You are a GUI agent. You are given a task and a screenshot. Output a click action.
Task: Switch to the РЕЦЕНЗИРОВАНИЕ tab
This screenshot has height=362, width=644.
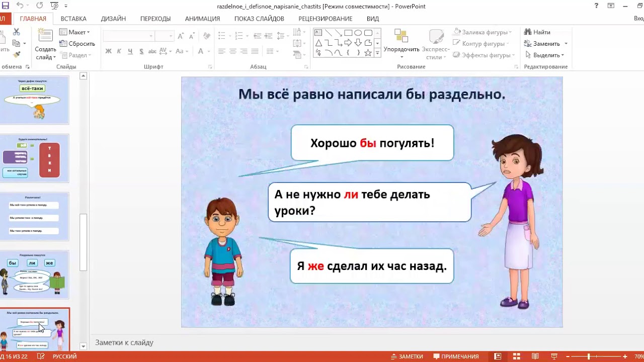[x=325, y=19]
